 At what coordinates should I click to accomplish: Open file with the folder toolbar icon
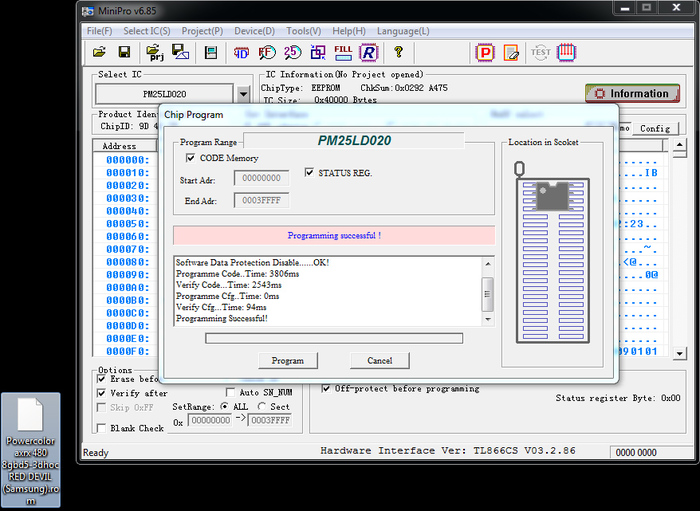click(x=99, y=53)
